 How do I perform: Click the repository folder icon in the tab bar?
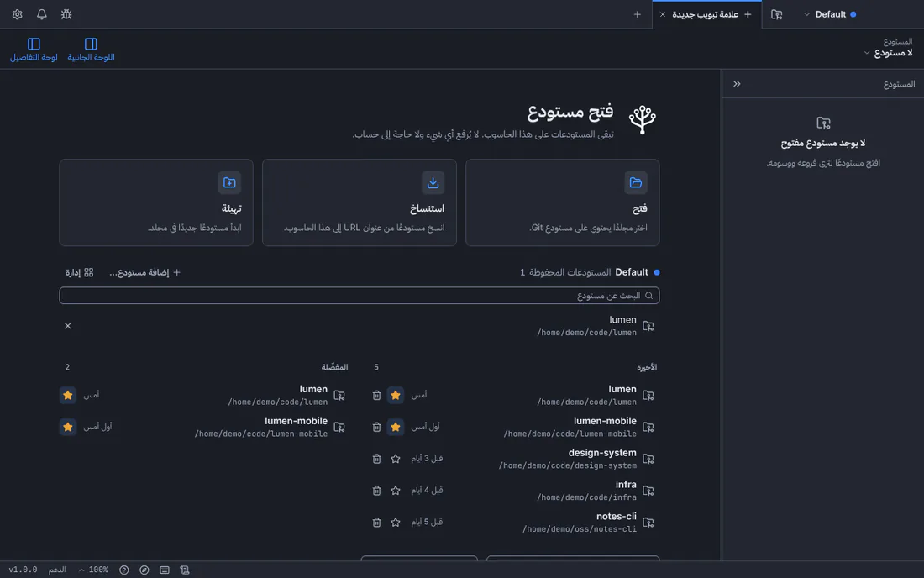(777, 14)
